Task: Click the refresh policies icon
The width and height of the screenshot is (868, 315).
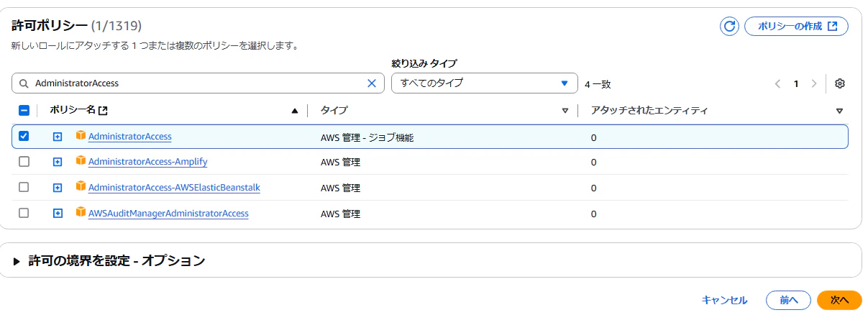Action: tap(730, 26)
